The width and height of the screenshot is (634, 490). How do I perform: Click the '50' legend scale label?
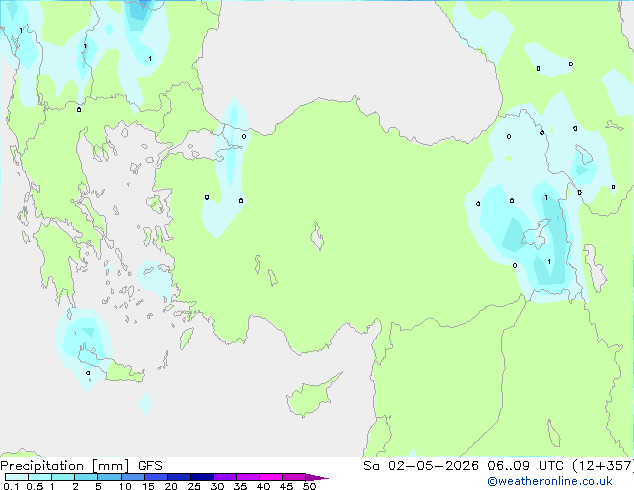[x=309, y=486]
